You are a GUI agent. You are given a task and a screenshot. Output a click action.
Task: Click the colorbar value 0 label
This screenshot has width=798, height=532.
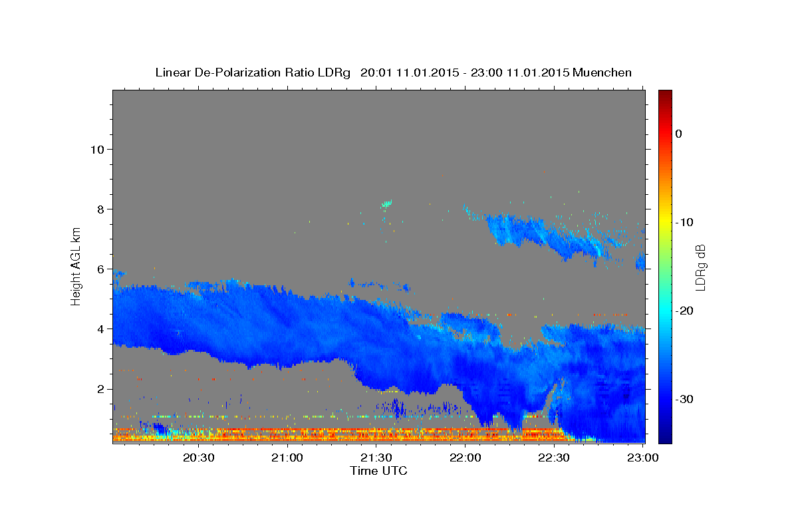(x=679, y=134)
